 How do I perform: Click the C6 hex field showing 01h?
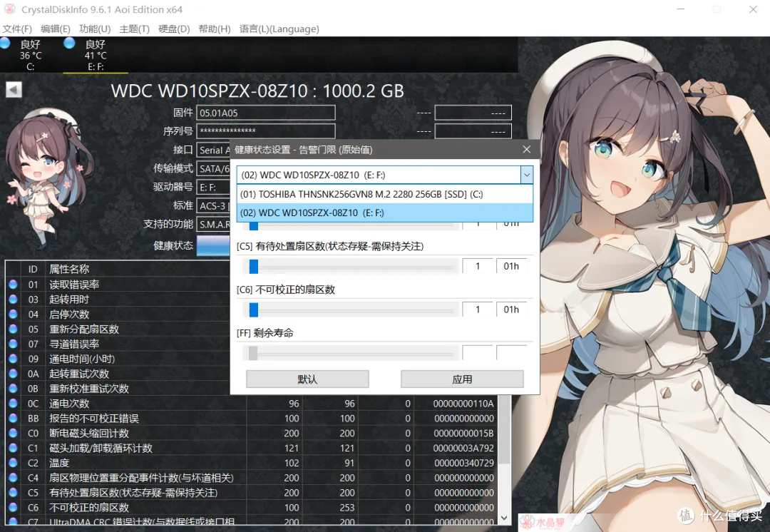(511, 310)
